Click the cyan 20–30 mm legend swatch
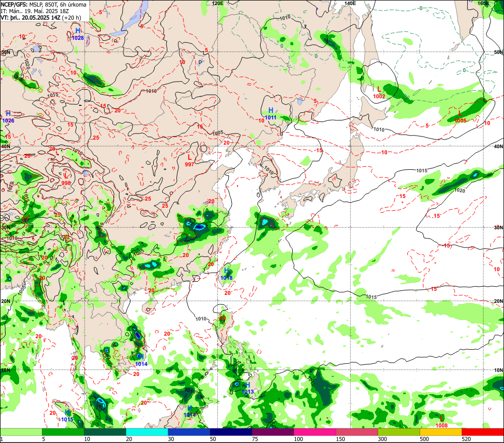 (147, 432)
